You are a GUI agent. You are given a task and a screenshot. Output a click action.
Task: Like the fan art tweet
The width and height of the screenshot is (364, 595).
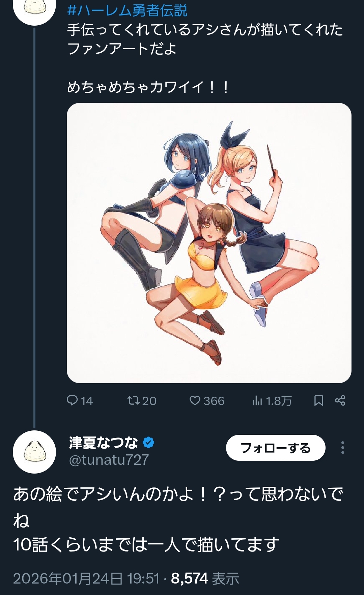click(195, 400)
